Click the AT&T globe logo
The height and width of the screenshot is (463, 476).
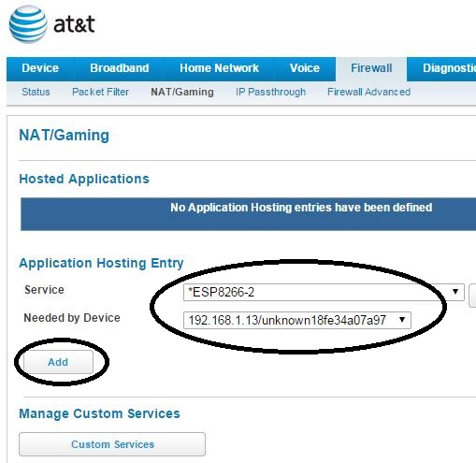click(28, 24)
